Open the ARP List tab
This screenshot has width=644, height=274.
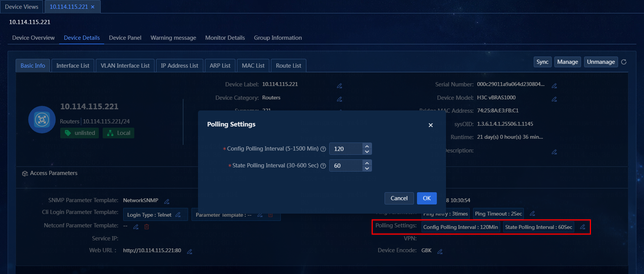pos(220,65)
